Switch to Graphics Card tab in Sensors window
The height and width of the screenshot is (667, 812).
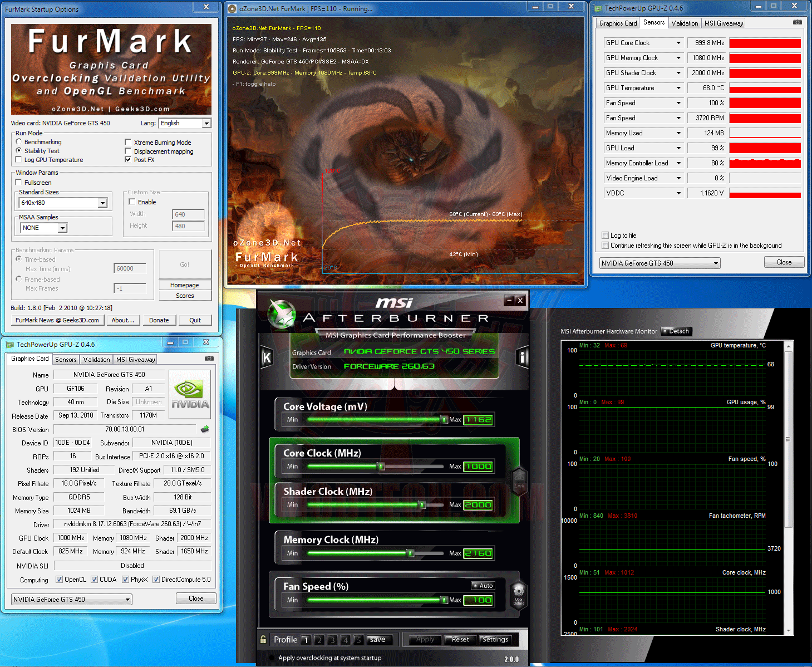pyautogui.click(x=618, y=23)
